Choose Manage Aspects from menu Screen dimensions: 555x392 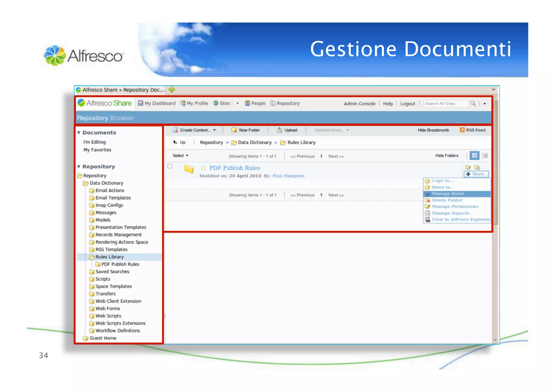point(457,213)
